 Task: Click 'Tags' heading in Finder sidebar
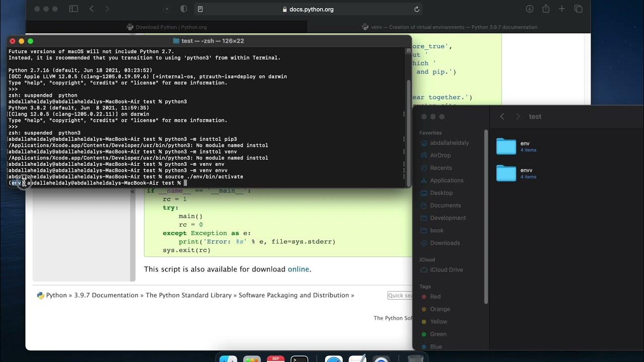click(x=425, y=287)
